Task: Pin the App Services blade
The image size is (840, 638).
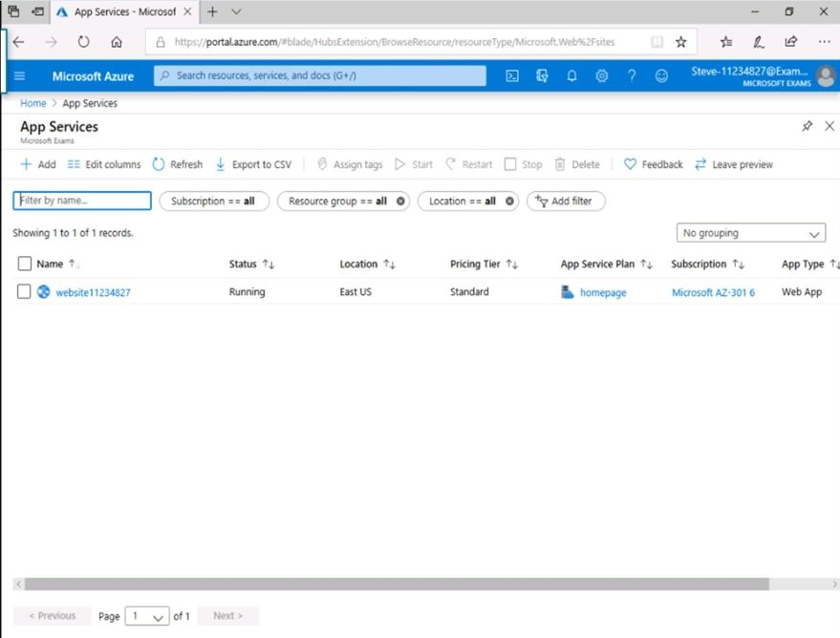Action: [x=807, y=126]
